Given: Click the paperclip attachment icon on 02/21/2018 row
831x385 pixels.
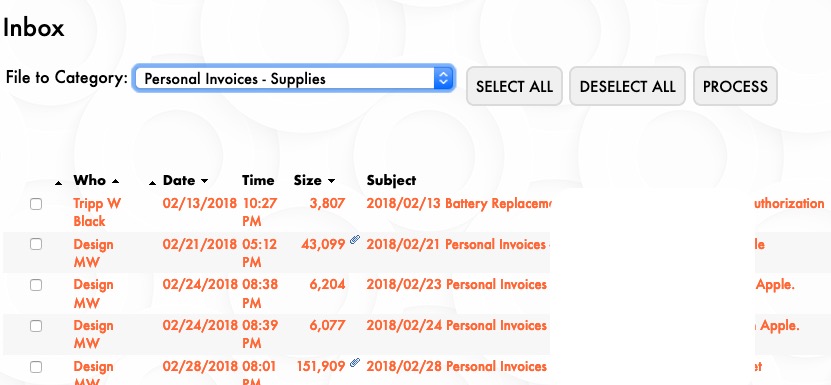Looking at the screenshot, I should [355, 240].
